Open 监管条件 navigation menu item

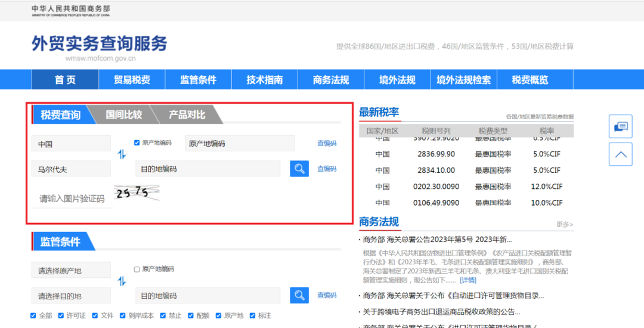tap(199, 80)
